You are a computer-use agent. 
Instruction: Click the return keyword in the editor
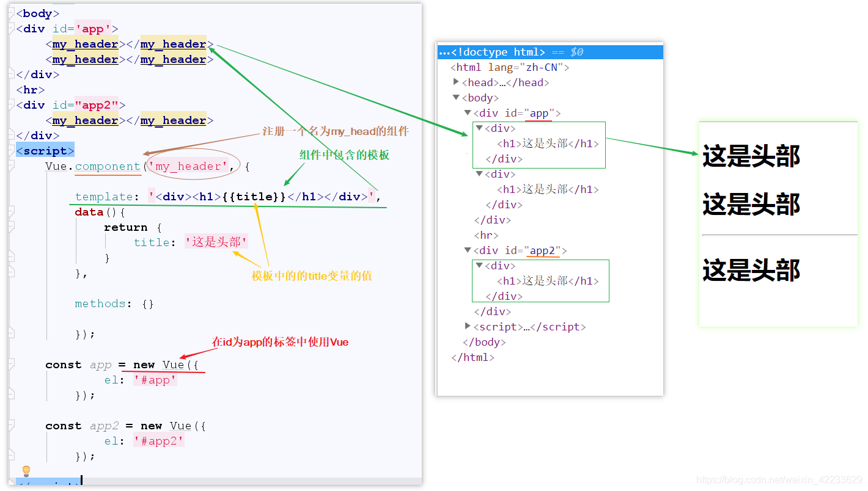click(x=126, y=227)
